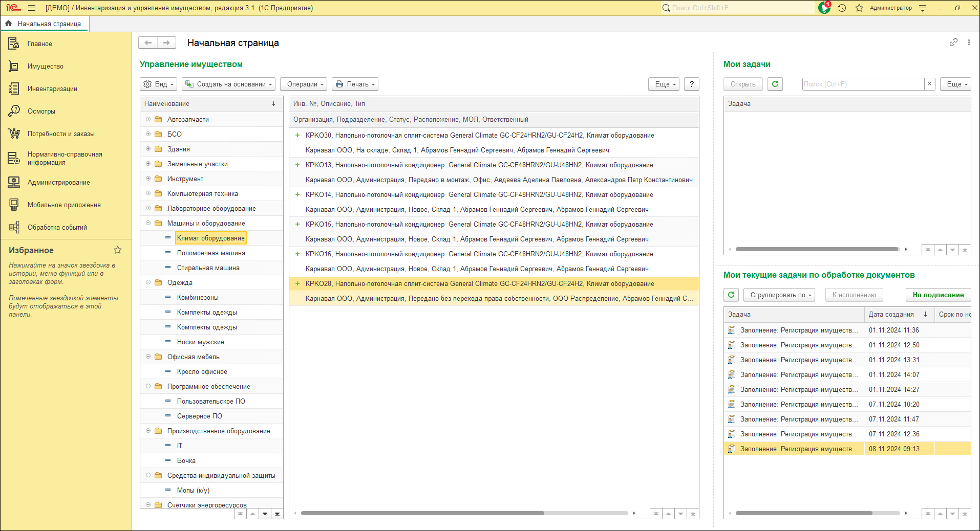Open Потребности и заказы section
980x531 pixels.
61,134
